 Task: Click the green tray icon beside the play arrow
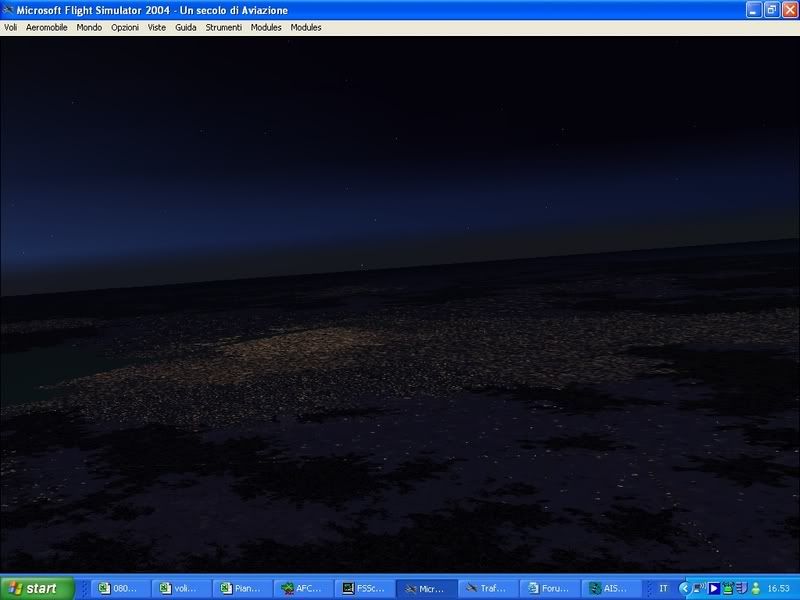(728, 588)
